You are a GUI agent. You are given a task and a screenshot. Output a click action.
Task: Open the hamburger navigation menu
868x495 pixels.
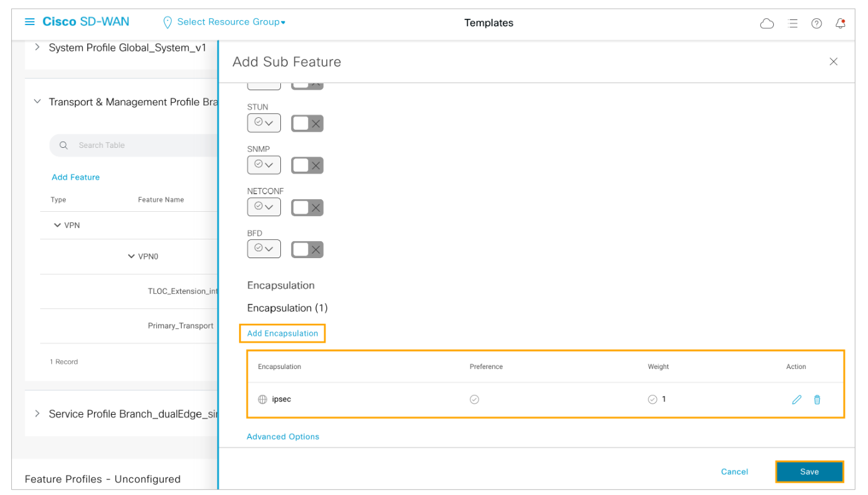[x=29, y=22]
